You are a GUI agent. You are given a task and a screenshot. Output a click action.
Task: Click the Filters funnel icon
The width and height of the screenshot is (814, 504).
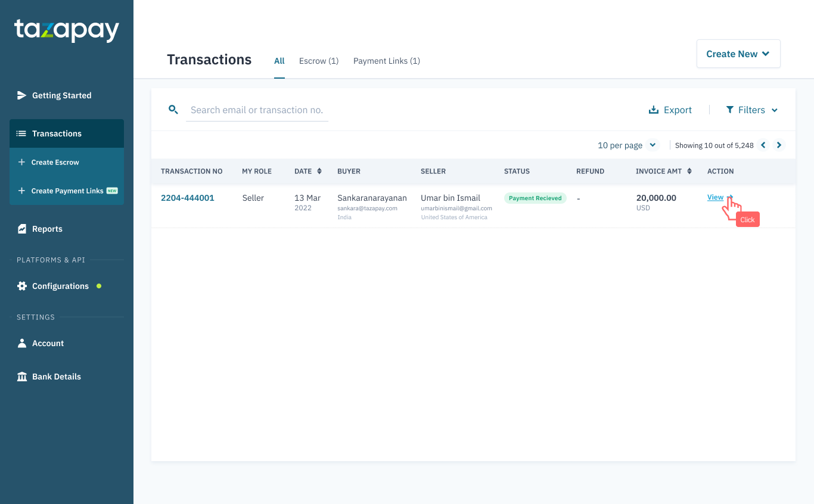[x=730, y=110]
